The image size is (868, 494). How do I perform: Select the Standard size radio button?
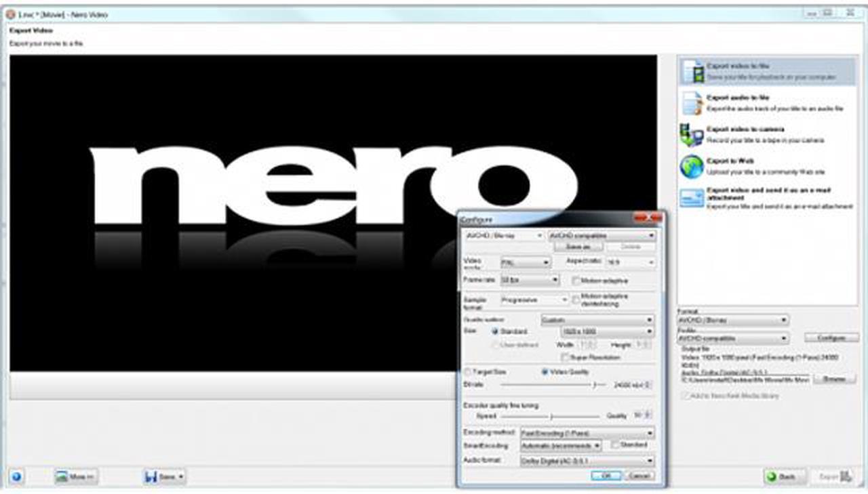495,331
